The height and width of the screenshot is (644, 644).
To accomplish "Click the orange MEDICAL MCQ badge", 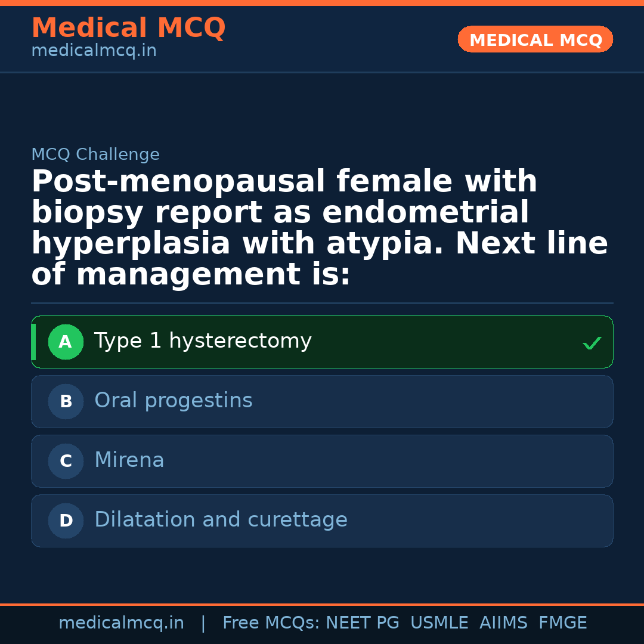I will point(535,40).
